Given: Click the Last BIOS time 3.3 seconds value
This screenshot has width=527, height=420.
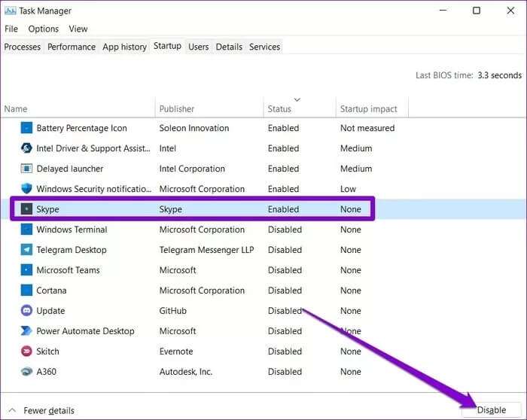Looking at the screenshot, I should click(499, 75).
